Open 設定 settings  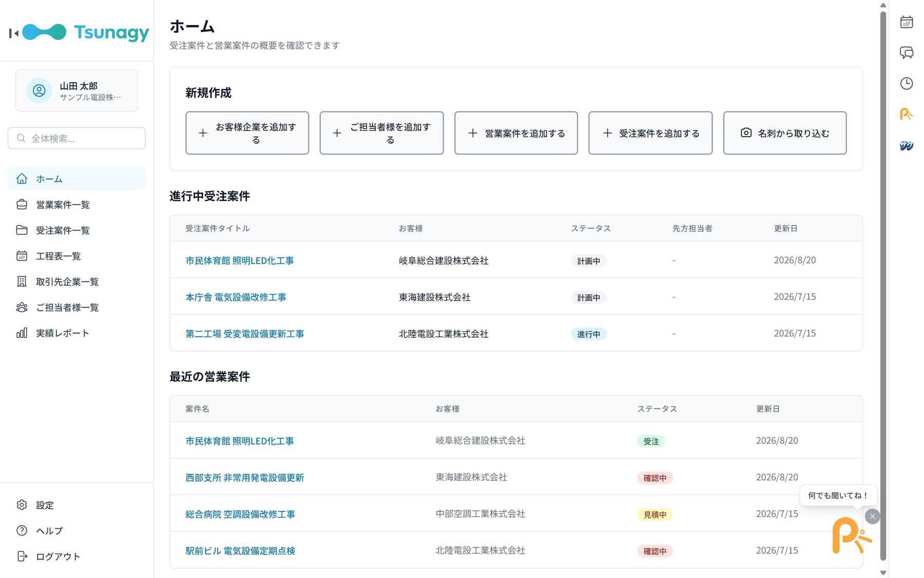click(76, 505)
